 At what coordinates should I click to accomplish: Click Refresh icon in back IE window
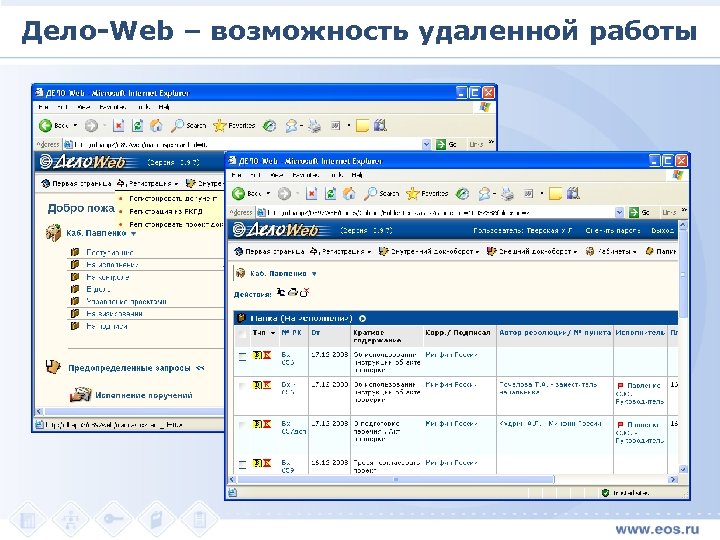[x=137, y=125]
